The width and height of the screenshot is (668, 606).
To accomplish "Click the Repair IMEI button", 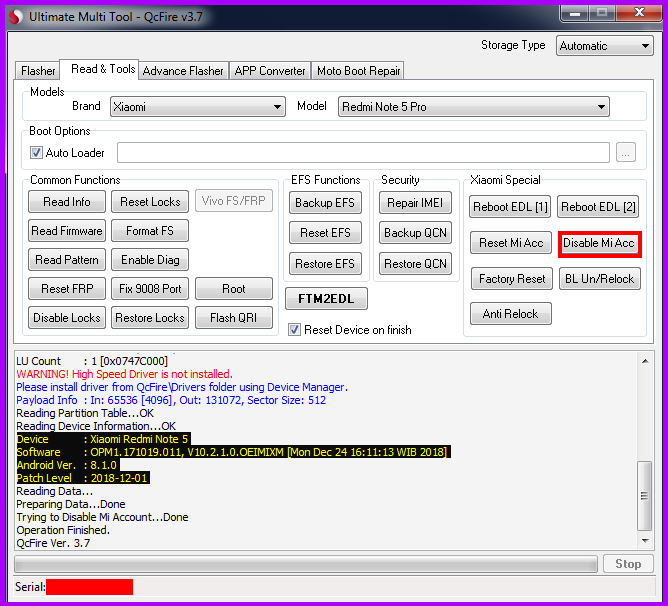I will coord(415,202).
